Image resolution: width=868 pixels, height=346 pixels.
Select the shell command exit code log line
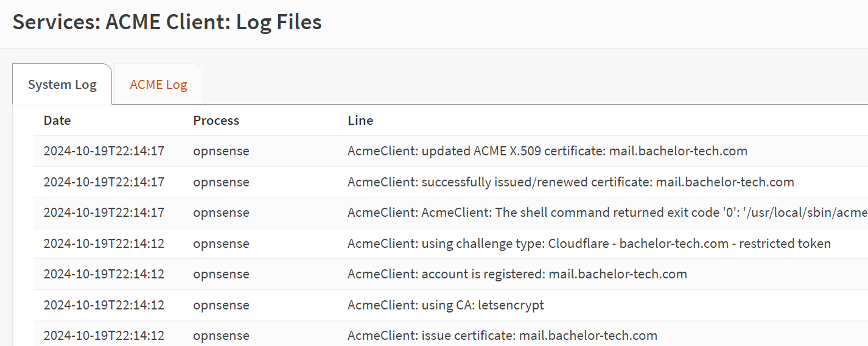(451, 213)
